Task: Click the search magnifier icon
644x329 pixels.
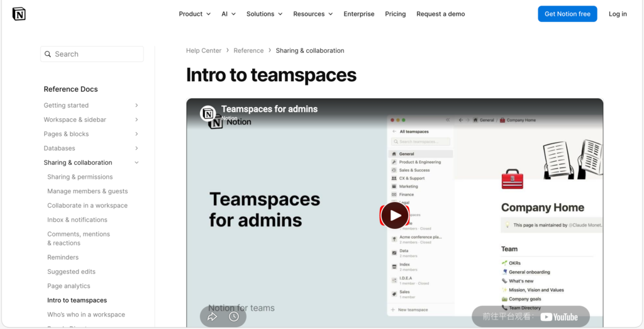Action: pyautogui.click(x=48, y=54)
